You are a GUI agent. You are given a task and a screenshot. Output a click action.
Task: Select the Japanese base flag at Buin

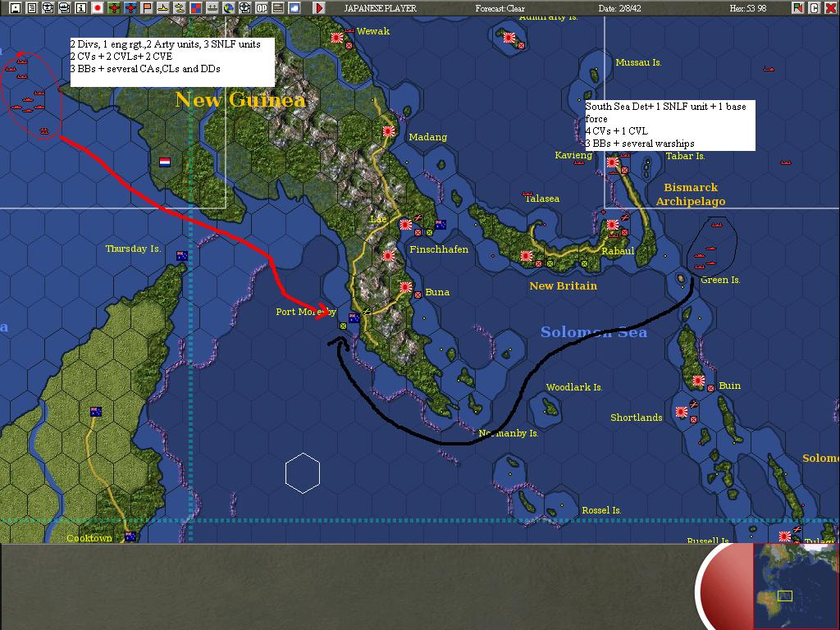(699, 381)
